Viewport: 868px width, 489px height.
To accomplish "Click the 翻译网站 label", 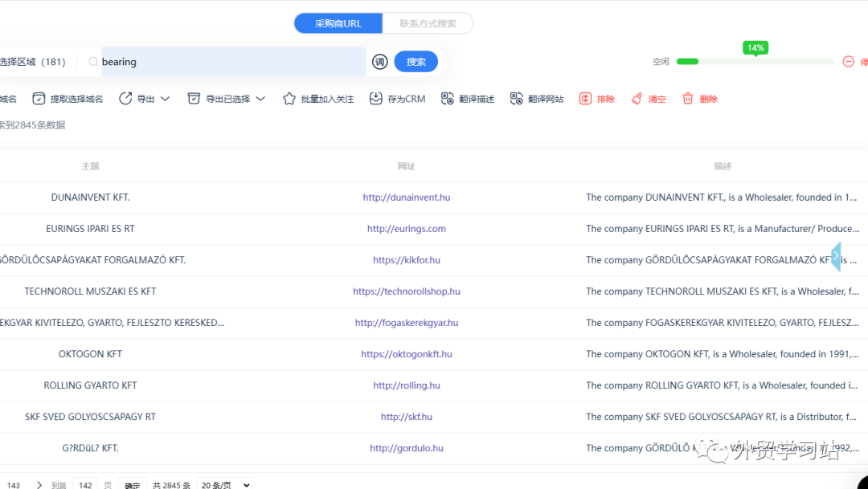I will [546, 99].
